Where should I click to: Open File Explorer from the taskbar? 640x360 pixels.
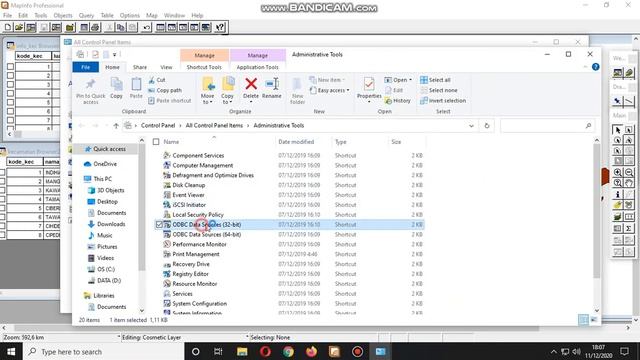pos(242,351)
